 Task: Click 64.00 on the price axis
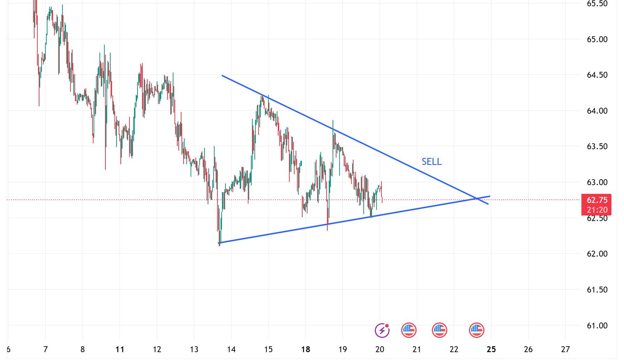click(x=597, y=111)
